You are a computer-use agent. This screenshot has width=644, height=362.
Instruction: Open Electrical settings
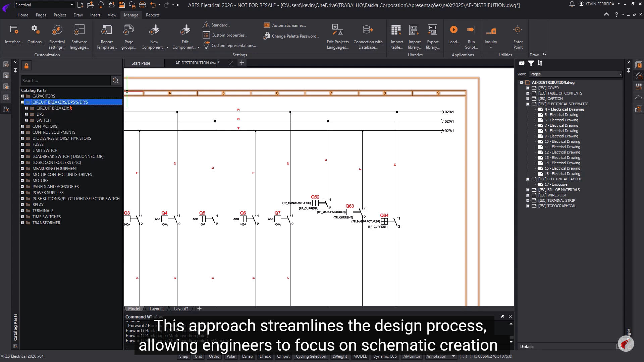click(x=57, y=30)
